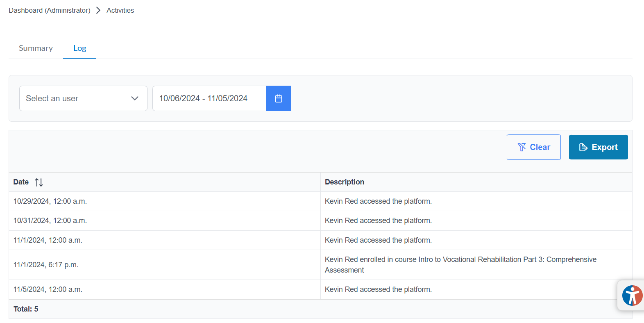Go to Dashboard (Administrator) breadcrumb
This screenshot has width=644, height=323.
(50, 10)
